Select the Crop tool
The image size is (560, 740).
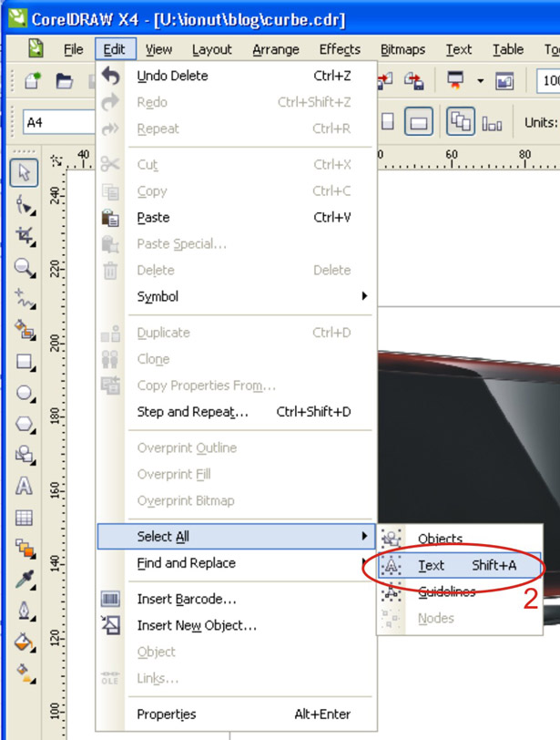click(24, 235)
